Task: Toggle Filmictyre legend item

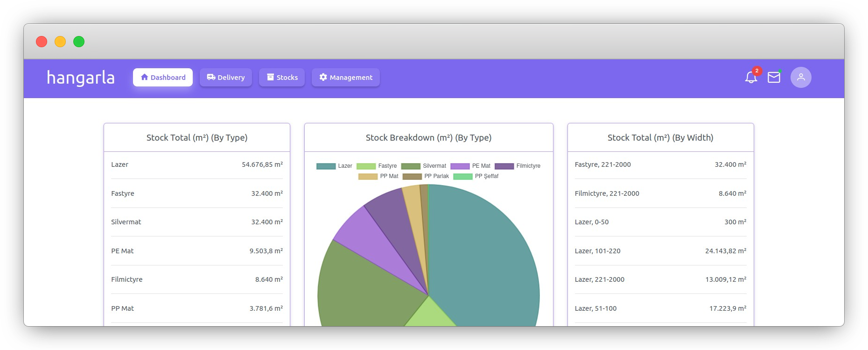Action: click(x=518, y=166)
